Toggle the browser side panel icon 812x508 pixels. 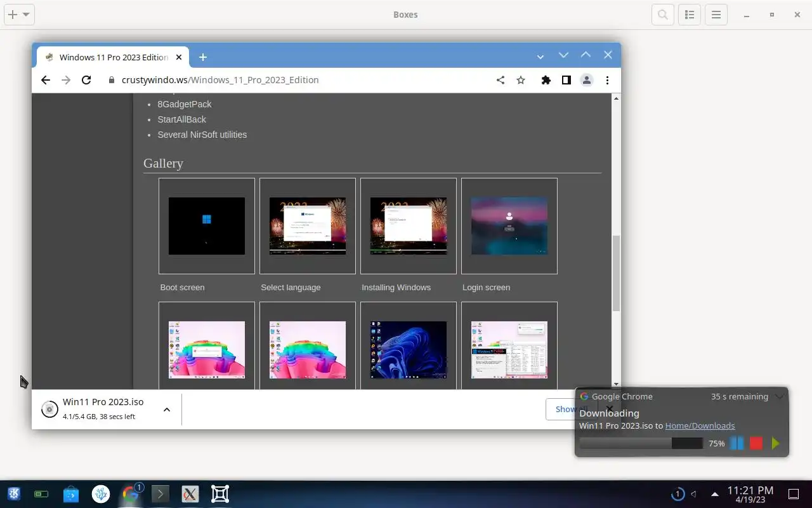[566, 80]
